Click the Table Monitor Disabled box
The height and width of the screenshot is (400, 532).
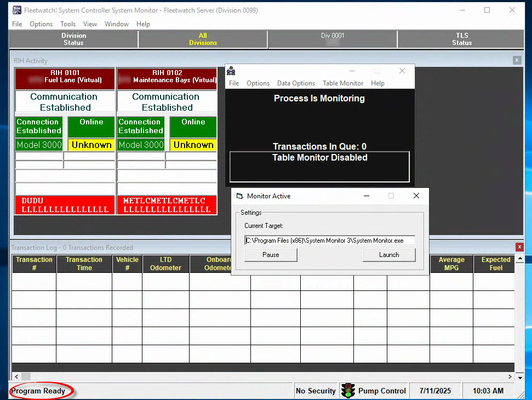tap(319, 167)
